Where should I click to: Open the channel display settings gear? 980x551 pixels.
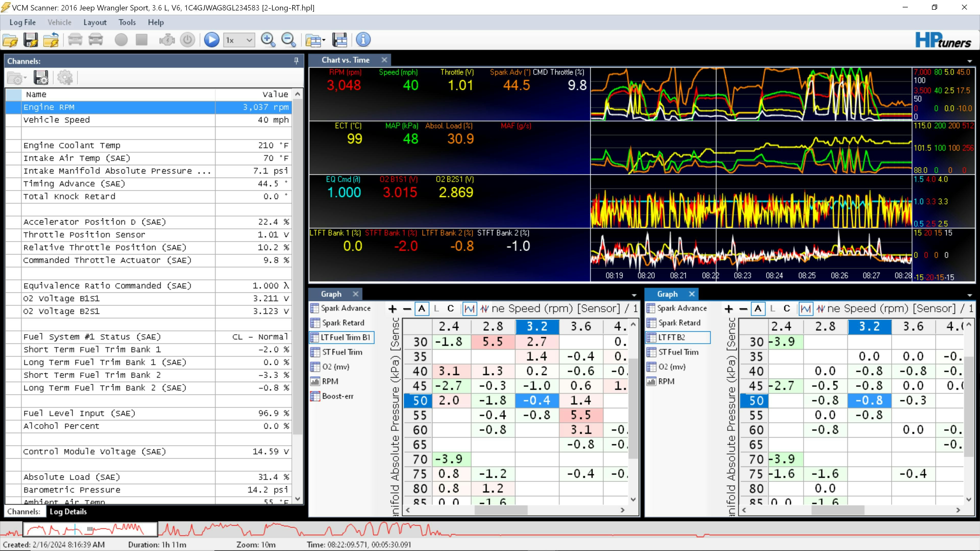click(65, 77)
